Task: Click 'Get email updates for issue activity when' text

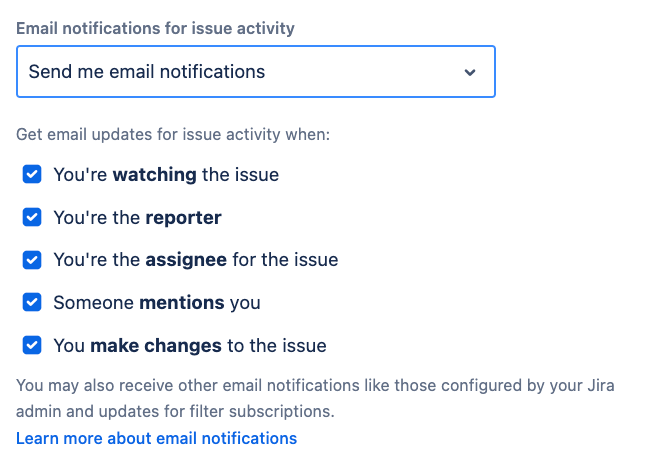Action: 172,133
